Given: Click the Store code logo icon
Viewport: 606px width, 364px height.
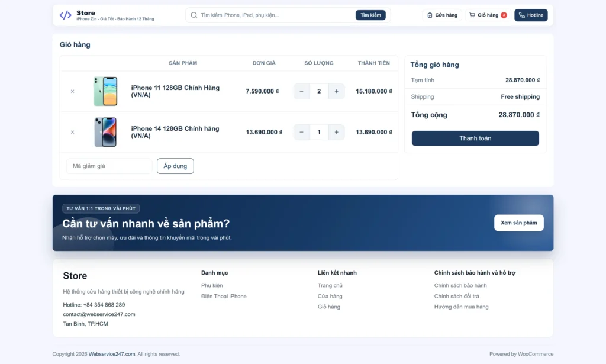Looking at the screenshot, I should coord(66,15).
